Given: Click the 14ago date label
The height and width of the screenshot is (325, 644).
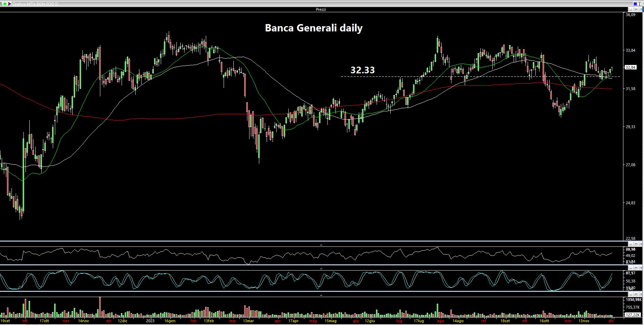Looking at the screenshot, I should click(x=458, y=321).
